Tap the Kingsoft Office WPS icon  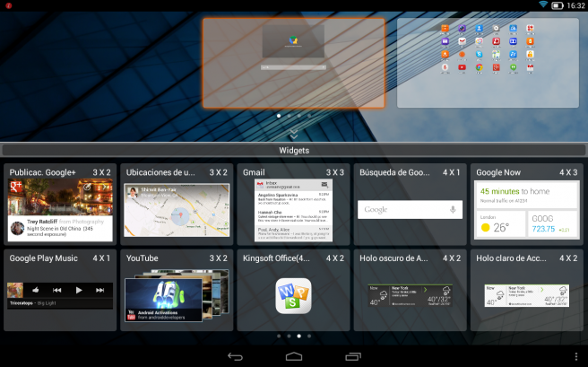293,296
